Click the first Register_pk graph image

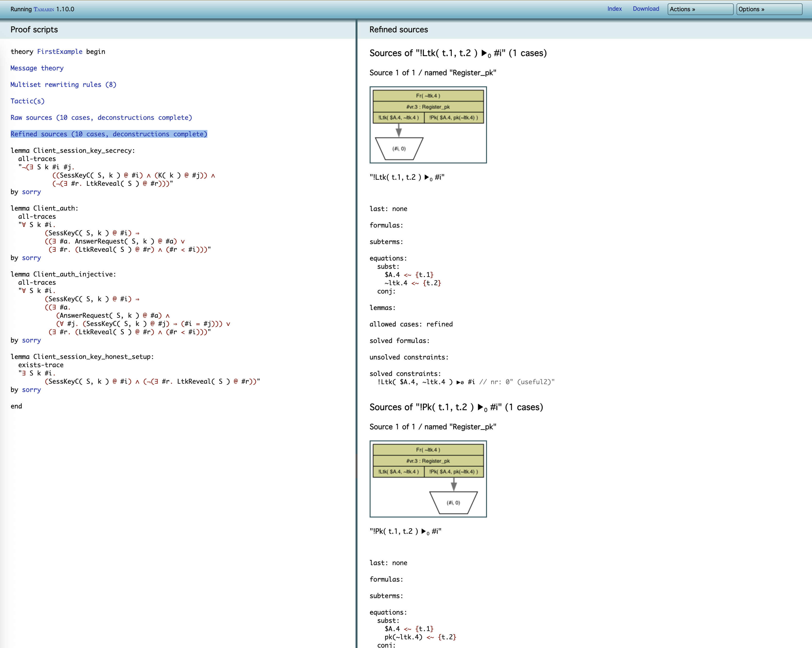coord(428,125)
